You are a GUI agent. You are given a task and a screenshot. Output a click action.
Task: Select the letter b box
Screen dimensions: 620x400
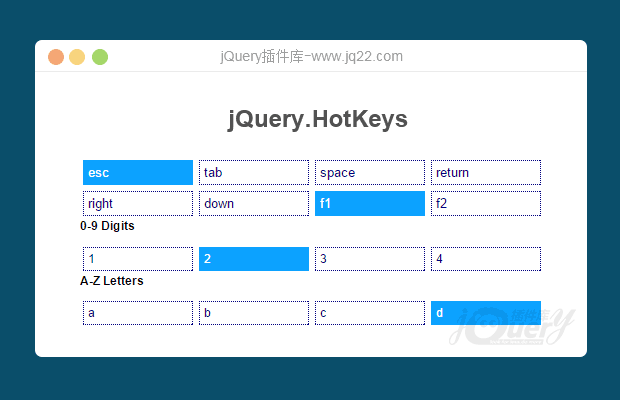[254, 313]
